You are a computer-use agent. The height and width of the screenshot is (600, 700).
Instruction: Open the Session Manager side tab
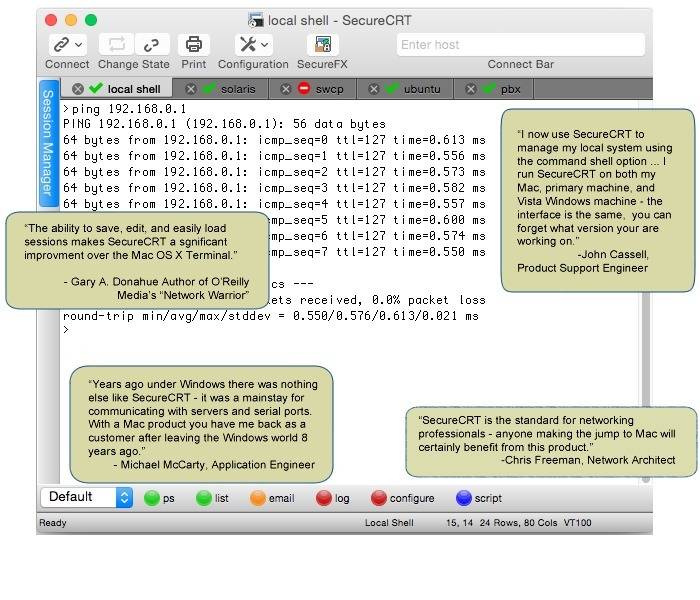coord(48,143)
